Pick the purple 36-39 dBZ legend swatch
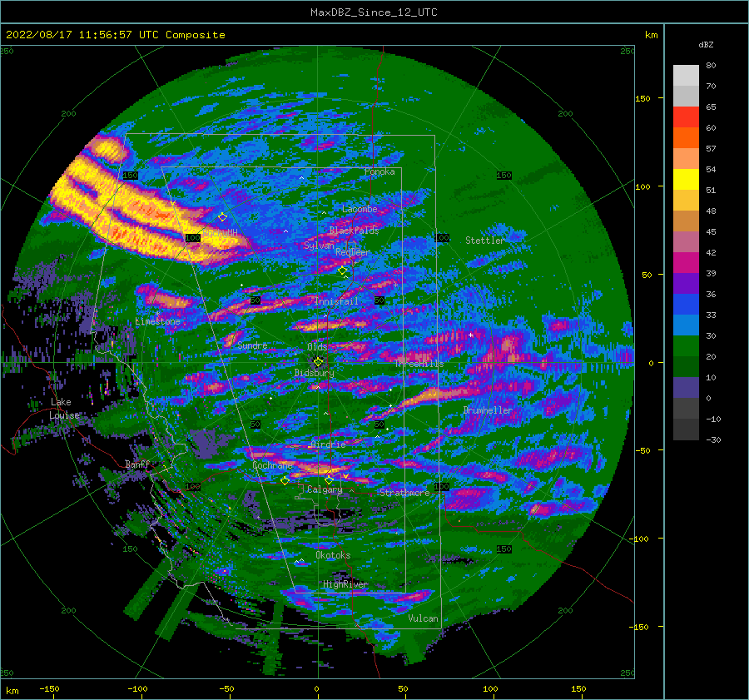The width and height of the screenshot is (749, 700). [x=686, y=284]
